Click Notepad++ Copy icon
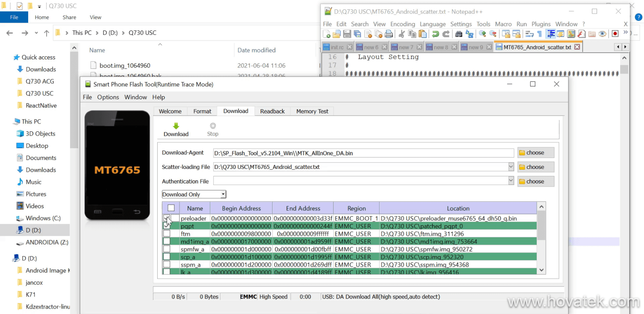 (x=412, y=34)
